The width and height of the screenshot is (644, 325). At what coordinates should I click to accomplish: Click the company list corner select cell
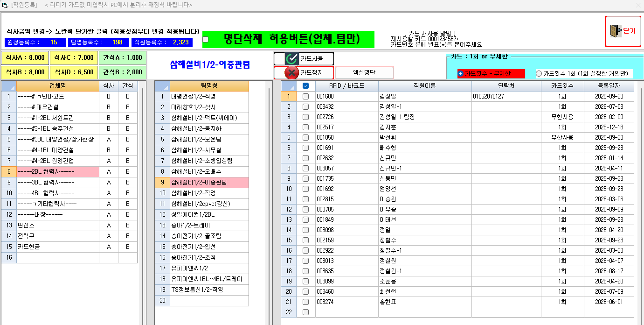coord(9,86)
